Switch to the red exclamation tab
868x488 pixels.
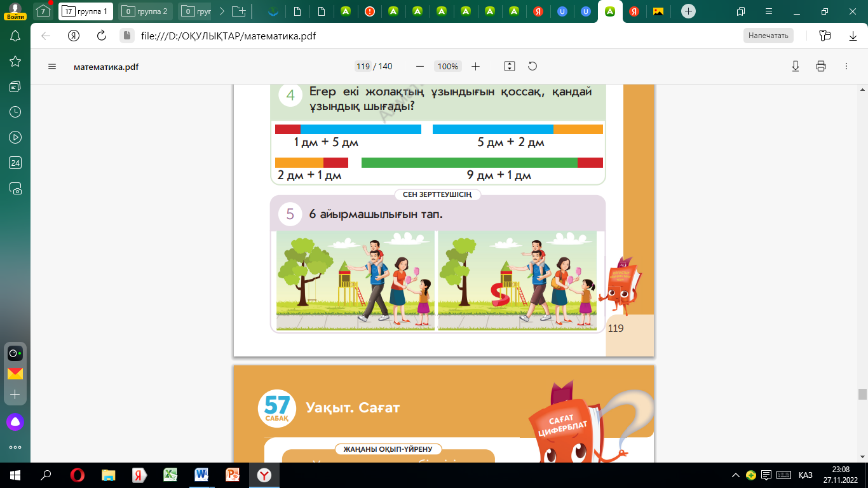click(369, 11)
